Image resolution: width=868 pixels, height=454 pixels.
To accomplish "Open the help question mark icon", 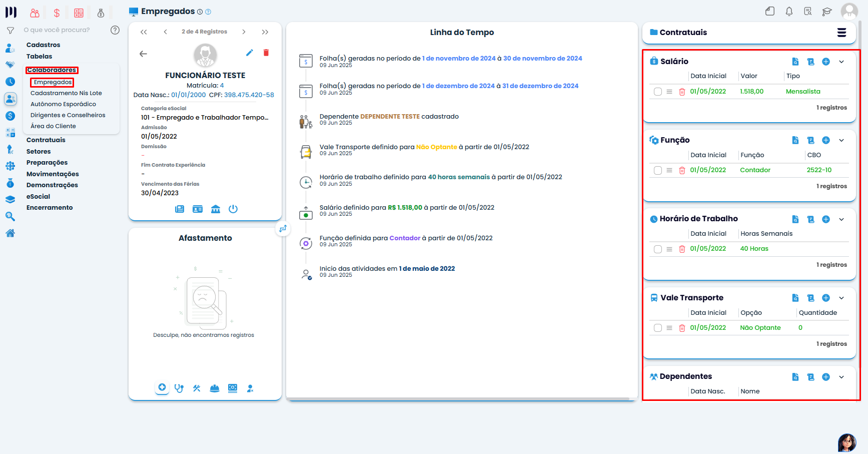I will (x=115, y=30).
